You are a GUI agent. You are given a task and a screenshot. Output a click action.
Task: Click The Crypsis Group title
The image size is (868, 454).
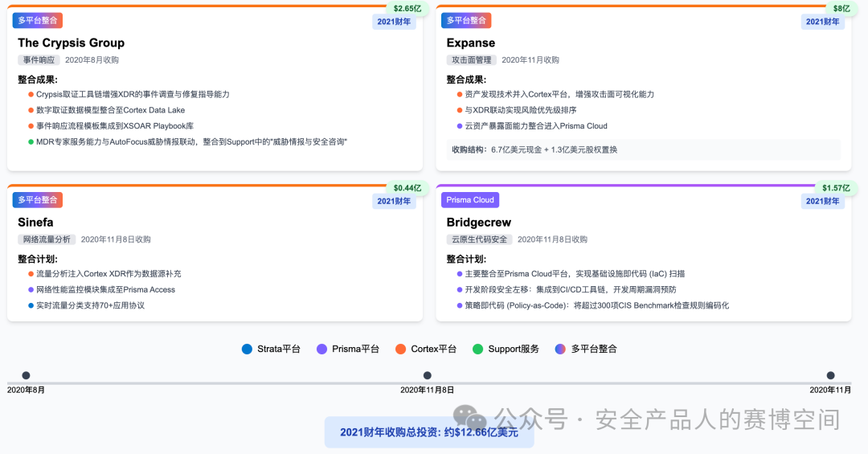coord(71,43)
